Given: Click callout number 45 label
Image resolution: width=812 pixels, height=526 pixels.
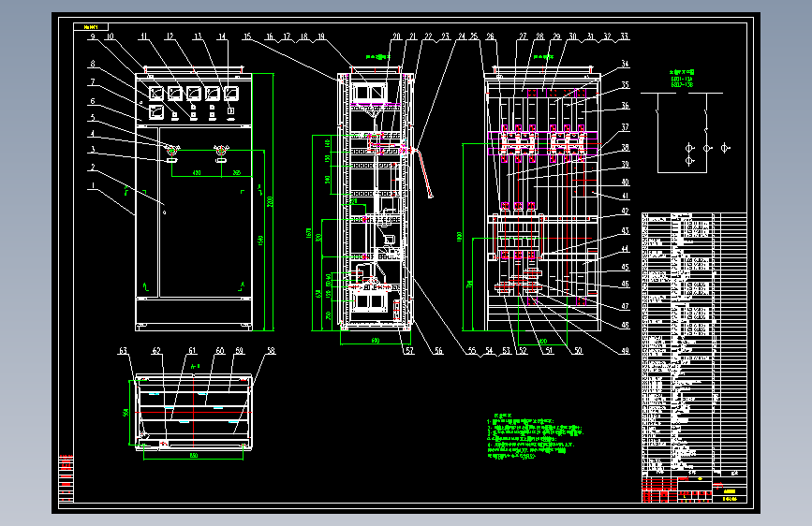Looking at the screenshot, I should 625,267.
